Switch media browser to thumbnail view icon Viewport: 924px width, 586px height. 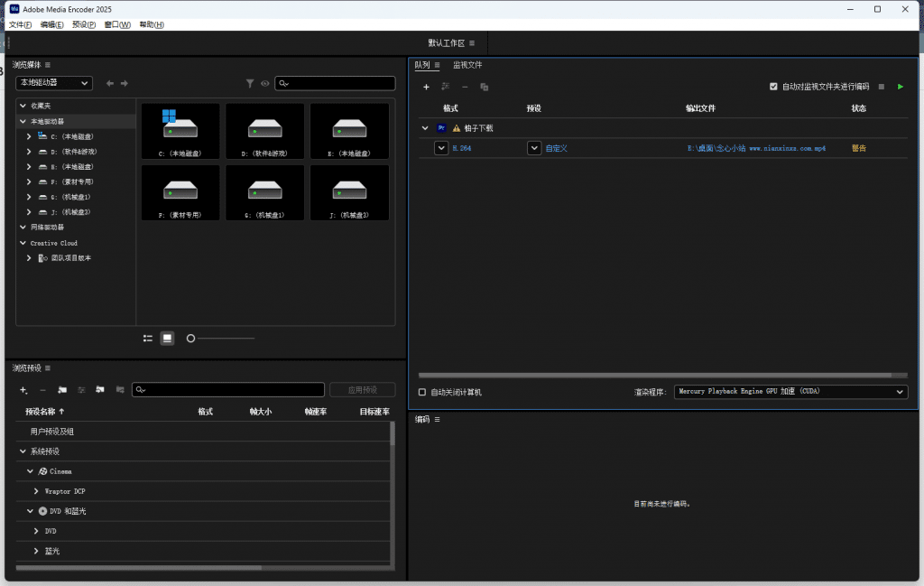167,338
